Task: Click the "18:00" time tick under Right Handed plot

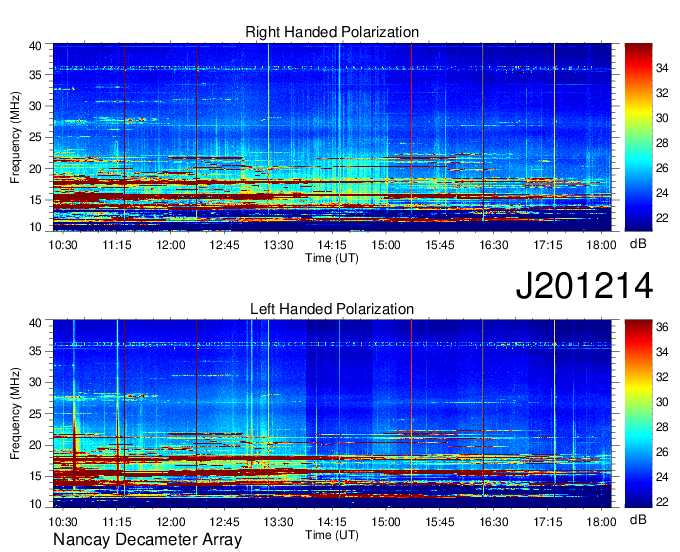Action: click(x=601, y=245)
